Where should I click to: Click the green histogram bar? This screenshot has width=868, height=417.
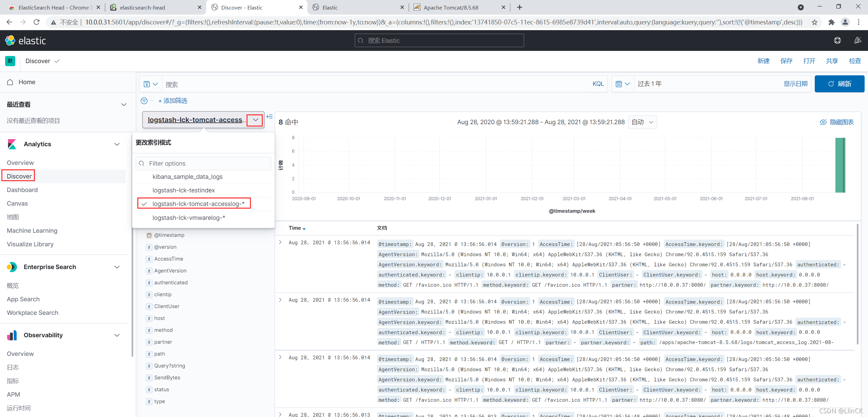pyautogui.click(x=839, y=165)
